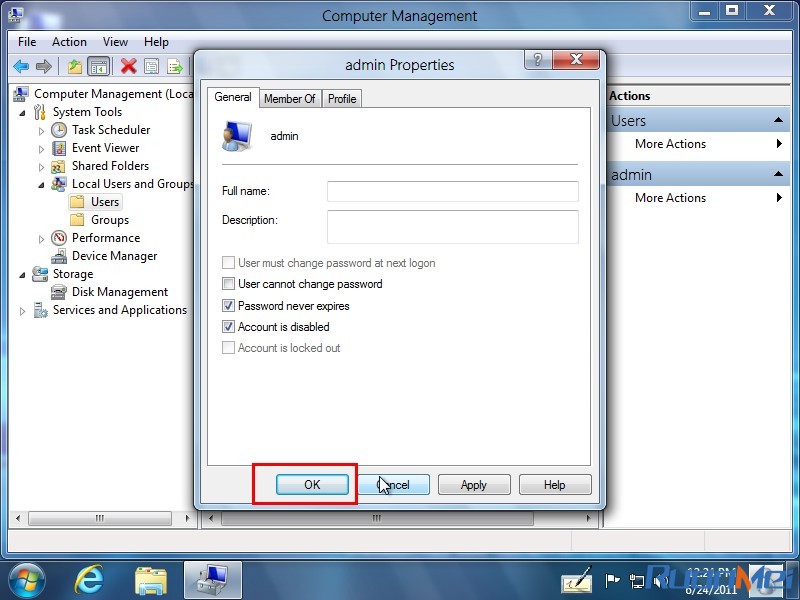Switch to the Member Of tab
800x600 pixels.
(x=290, y=98)
